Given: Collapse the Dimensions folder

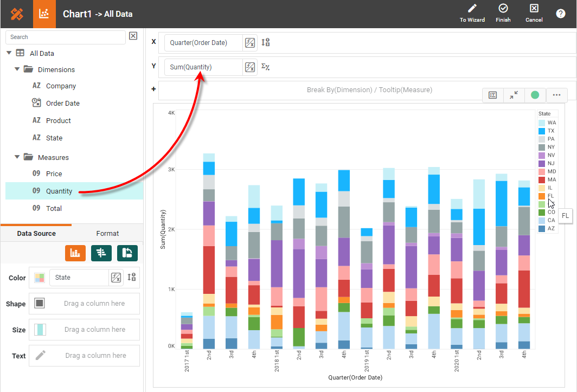Looking at the screenshot, I should [17, 69].
